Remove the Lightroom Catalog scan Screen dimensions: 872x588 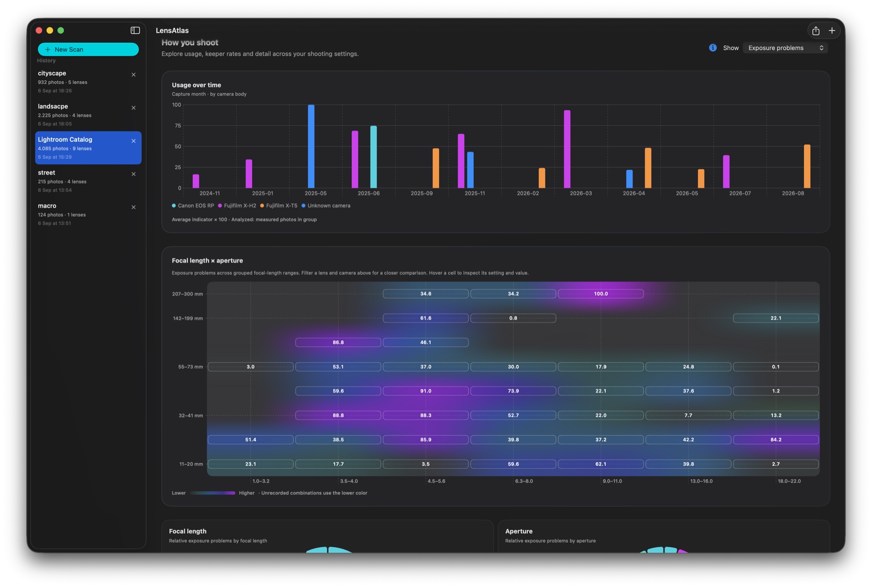pos(134,141)
